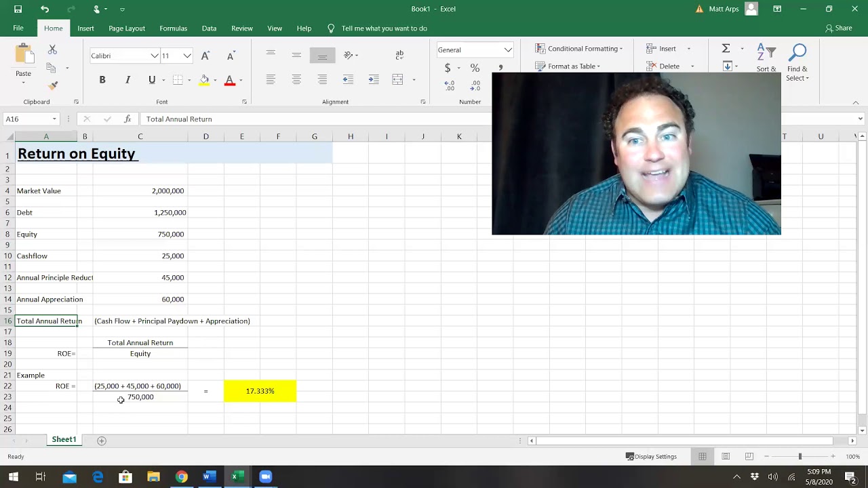Open Zoom app from Windows taskbar
868x488 pixels.
[x=265, y=476]
